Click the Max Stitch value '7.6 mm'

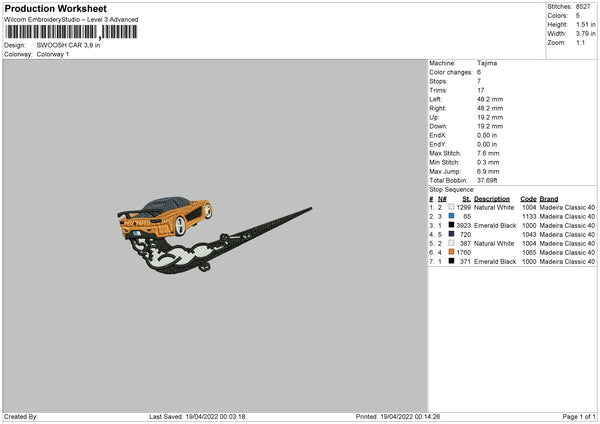click(x=488, y=153)
